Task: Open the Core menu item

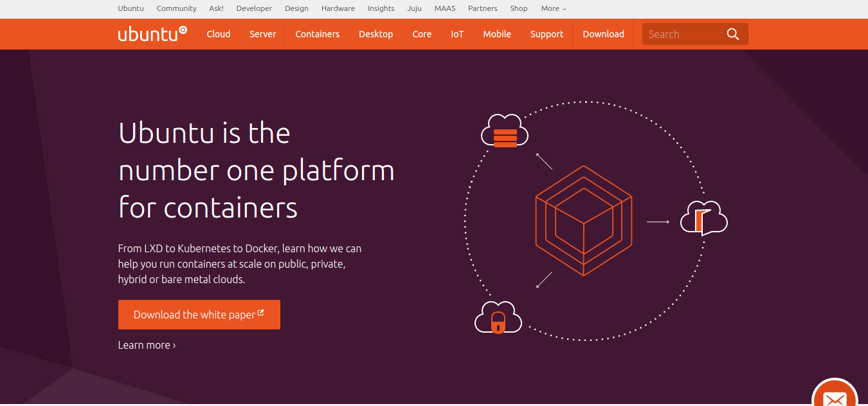Action: [422, 34]
